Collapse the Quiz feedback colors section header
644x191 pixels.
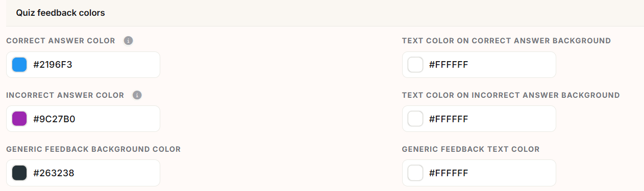pos(325,13)
